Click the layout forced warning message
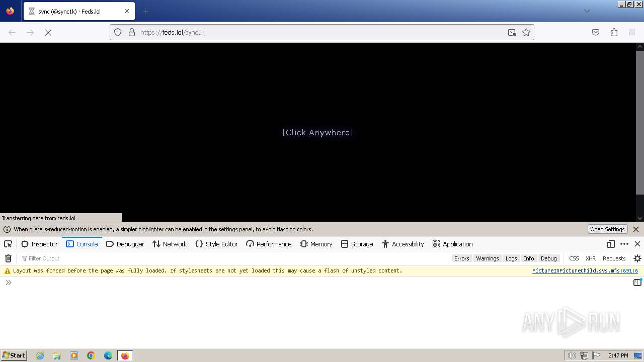644x362 pixels. pos(208,270)
